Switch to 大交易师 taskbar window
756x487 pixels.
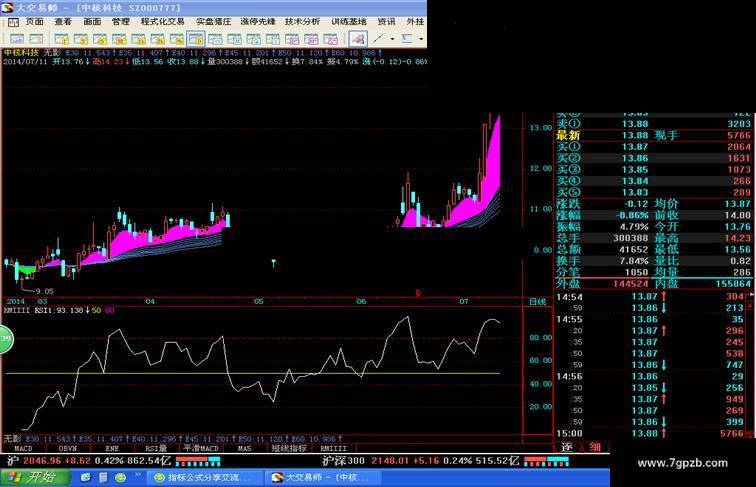323,478
